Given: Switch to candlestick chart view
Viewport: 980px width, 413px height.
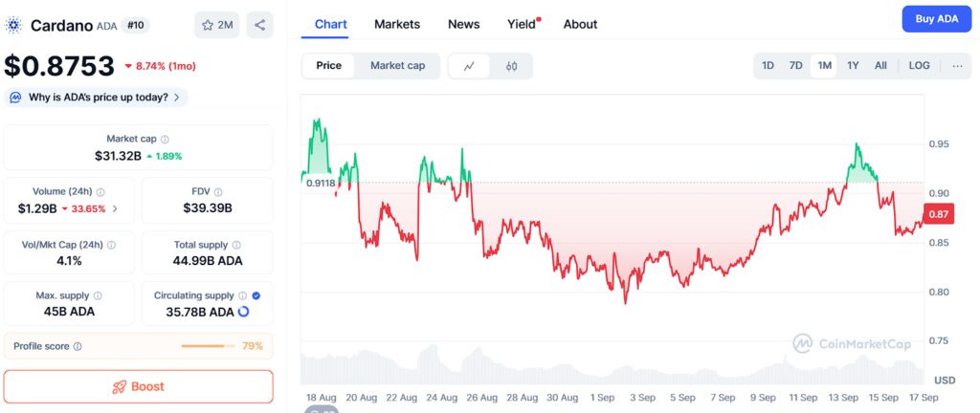Looking at the screenshot, I should point(511,66).
